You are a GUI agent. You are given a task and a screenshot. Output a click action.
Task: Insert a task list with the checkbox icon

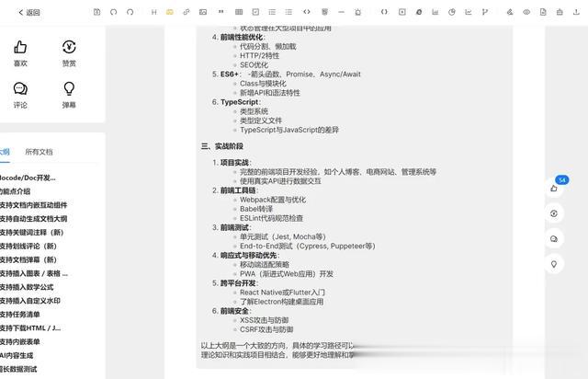(255, 12)
